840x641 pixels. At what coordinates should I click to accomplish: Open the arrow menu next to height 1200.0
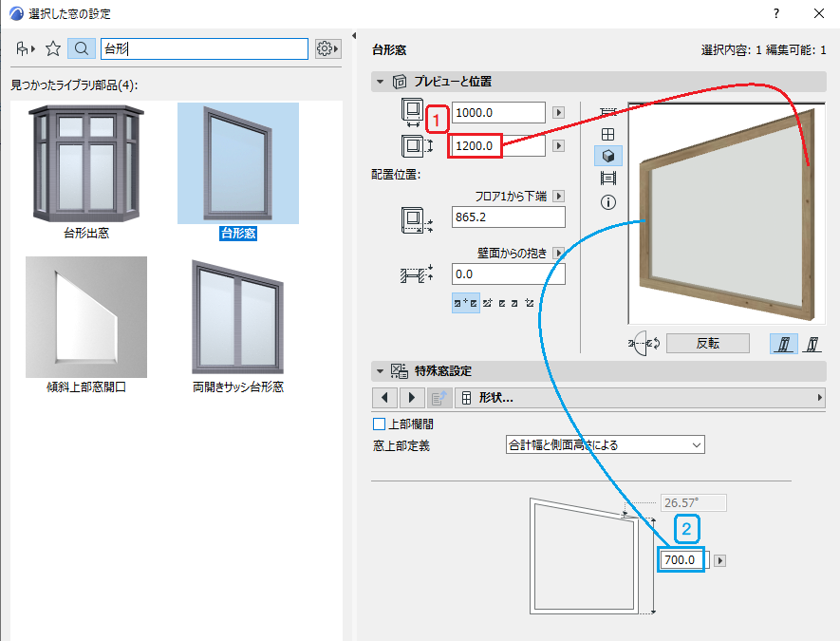tap(559, 146)
